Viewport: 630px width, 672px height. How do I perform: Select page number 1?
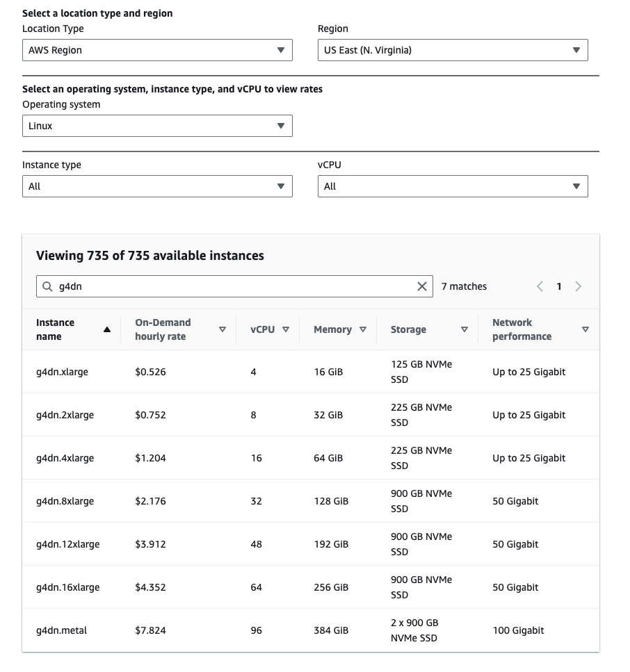[x=558, y=286]
